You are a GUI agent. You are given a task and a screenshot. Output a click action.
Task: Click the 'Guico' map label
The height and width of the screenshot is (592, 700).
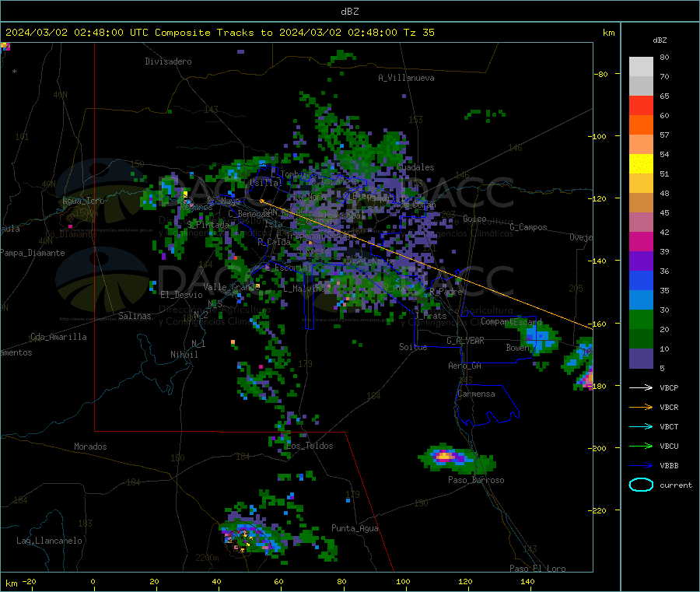(474, 219)
